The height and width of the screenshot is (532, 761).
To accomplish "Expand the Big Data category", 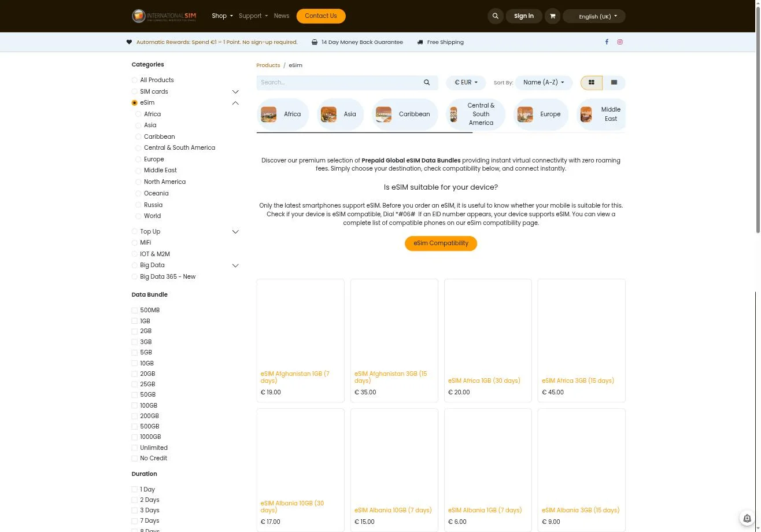I will (235, 265).
